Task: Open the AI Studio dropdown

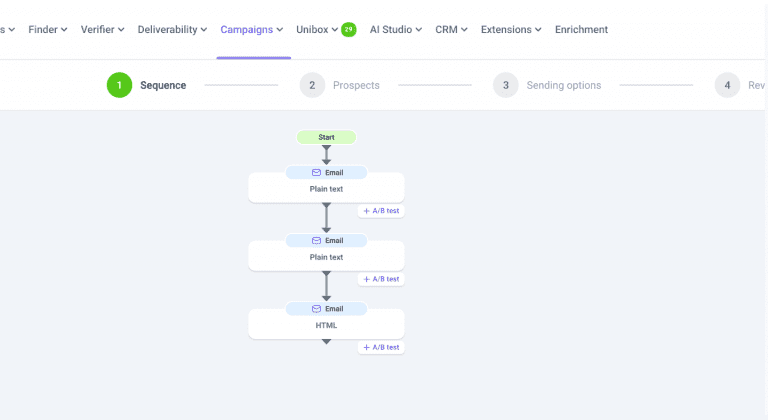Action: click(x=396, y=29)
